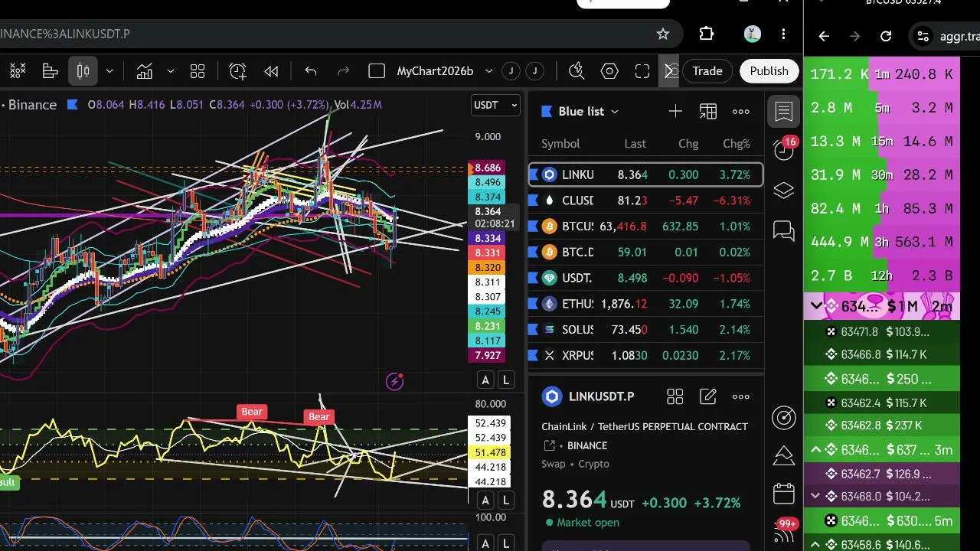Open MyChart2026b layout name
Image resolution: width=980 pixels, height=551 pixels.
(435, 71)
